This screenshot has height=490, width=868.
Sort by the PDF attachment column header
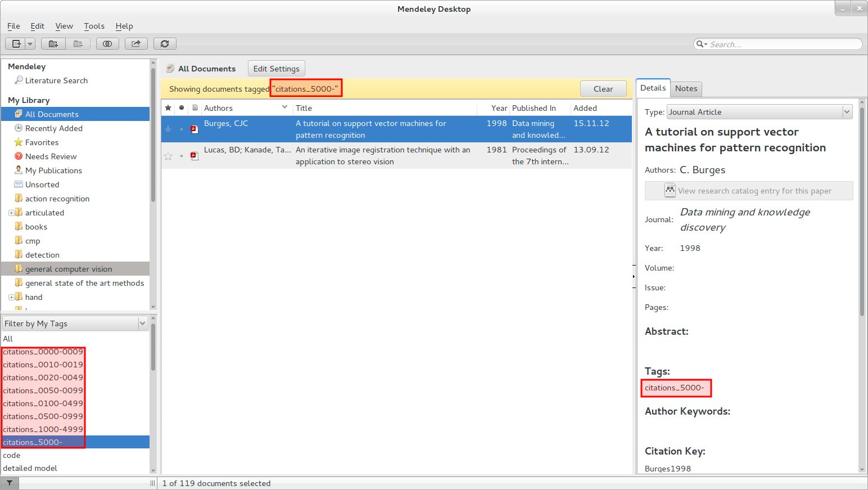pyautogui.click(x=195, y=108)
